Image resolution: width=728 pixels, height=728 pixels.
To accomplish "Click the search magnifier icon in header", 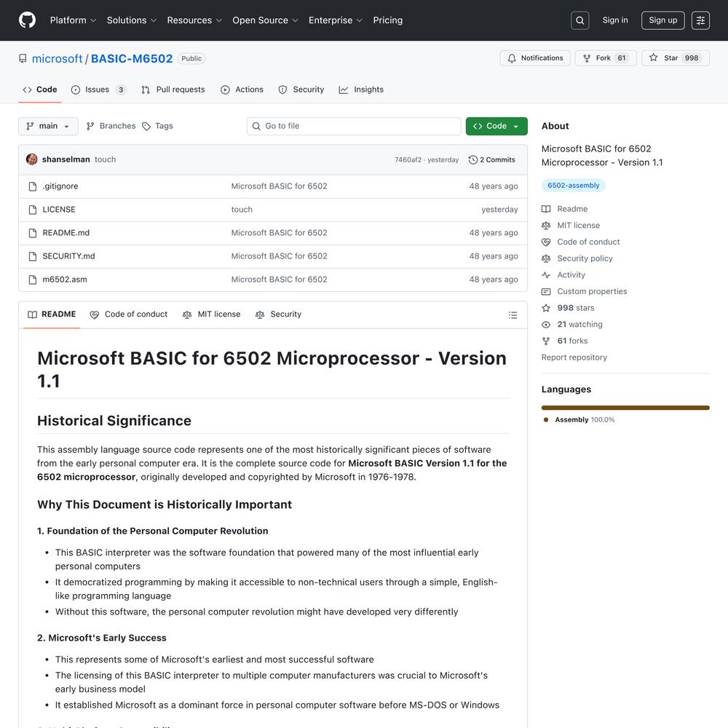I will click(x=580, y=20).
